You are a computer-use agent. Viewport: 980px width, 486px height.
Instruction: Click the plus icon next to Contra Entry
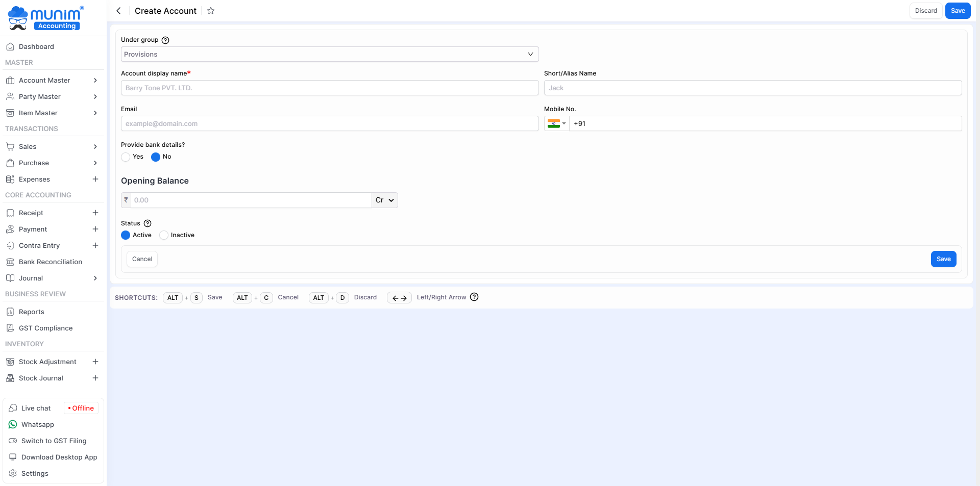click(x=95, y=245)
